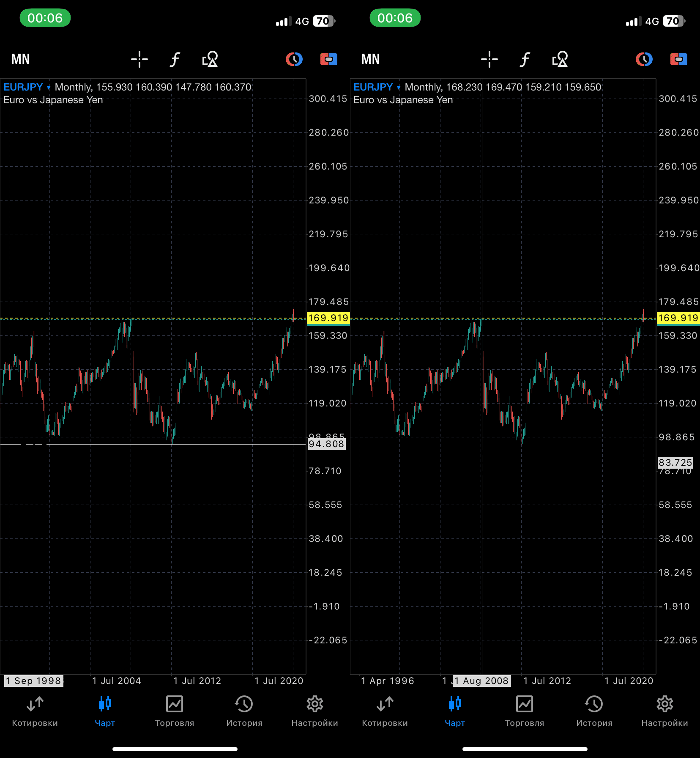
Task: Open new trade order icon, left chart
Action: click(x=329, y=59)
